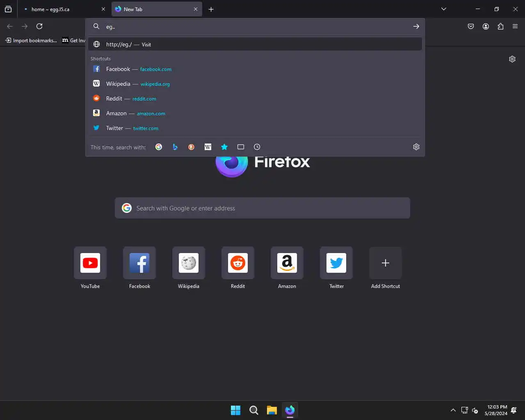Choose Reddit reddit.com shortcut suggestion
Image resolution: width=525 pixels, height=420 pixels.
tap(255, 98)
